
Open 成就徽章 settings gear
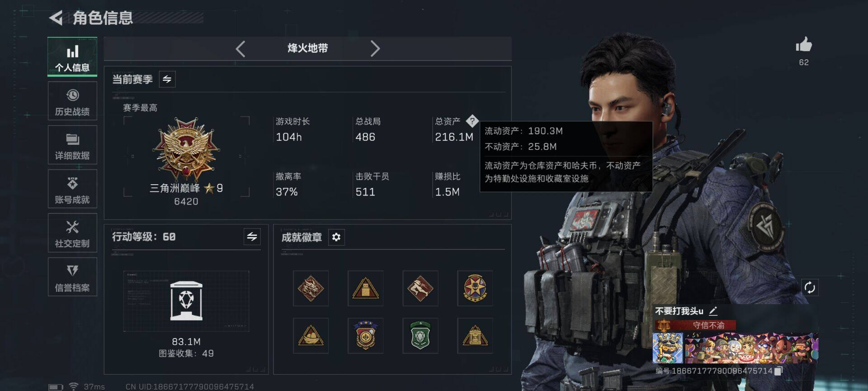[x=336, y=237]
